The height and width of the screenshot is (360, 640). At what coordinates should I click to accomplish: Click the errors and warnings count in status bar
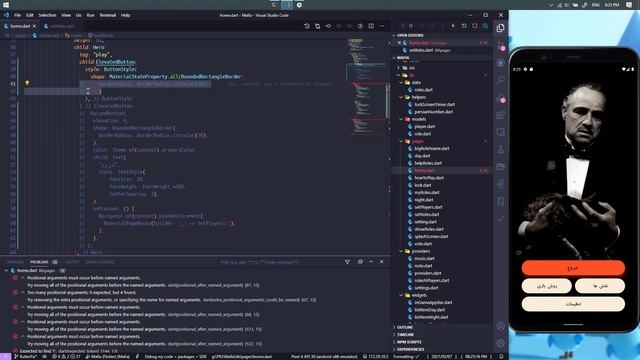66,356
